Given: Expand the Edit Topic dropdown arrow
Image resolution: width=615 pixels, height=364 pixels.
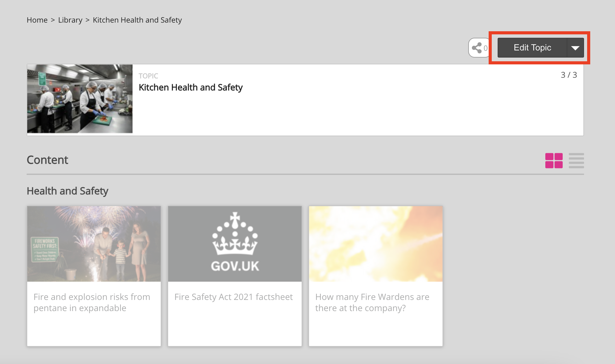Looking at the screenshot, I should [x=575, y=48].
